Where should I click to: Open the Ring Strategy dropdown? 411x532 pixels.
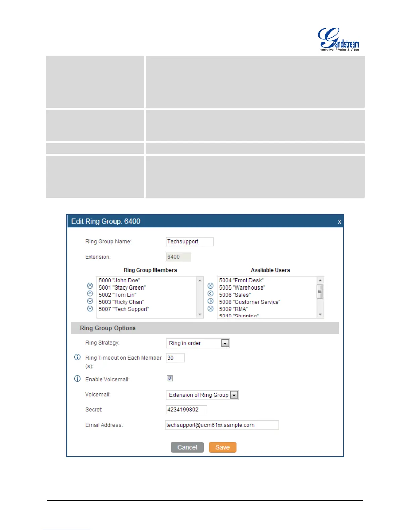coord(198,343)
